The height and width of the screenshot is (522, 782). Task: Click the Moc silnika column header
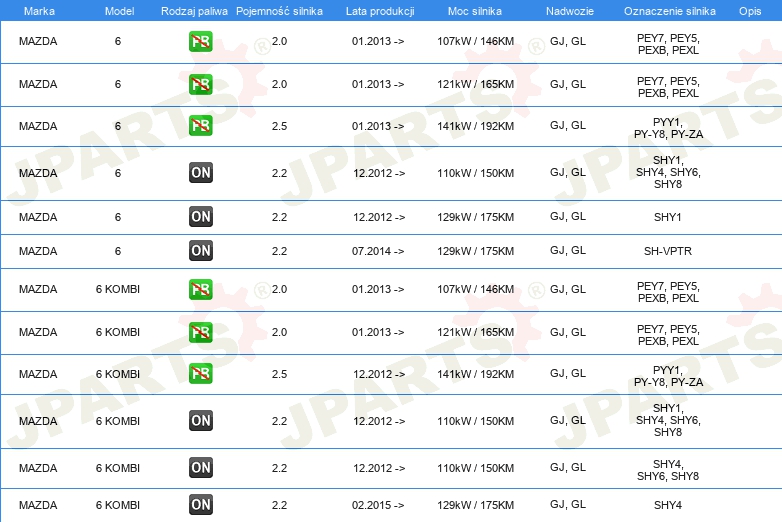point(475,11)
